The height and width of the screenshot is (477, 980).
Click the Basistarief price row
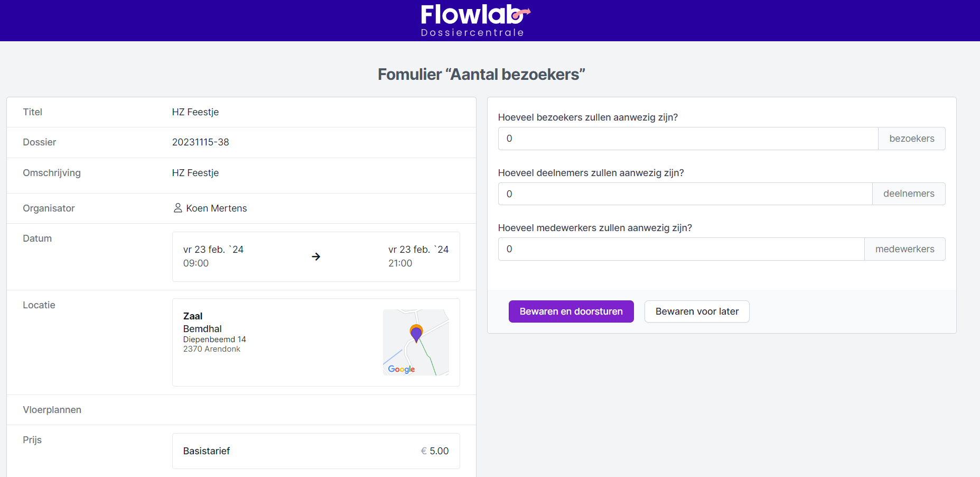click(315, 451)
